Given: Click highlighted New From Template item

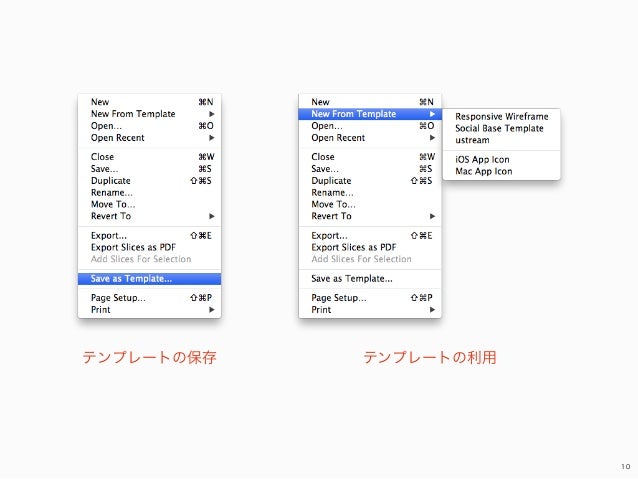Looking at the screenshot, I should tap(370, 114).
